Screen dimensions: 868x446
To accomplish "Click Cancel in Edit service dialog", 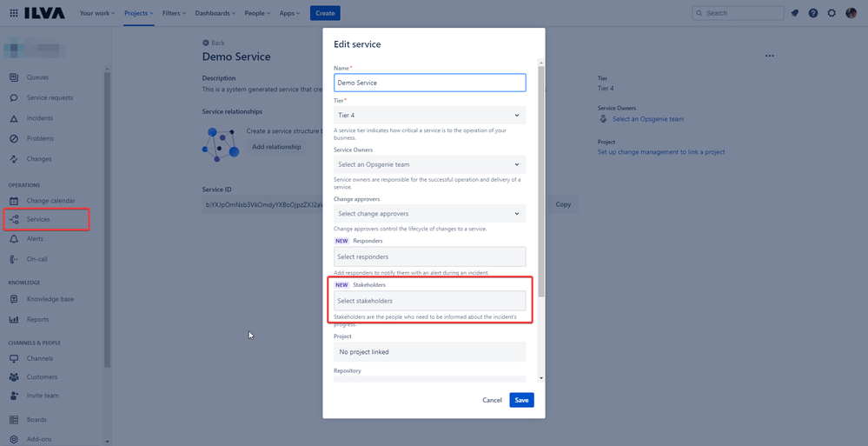I will tap(492, 400).
